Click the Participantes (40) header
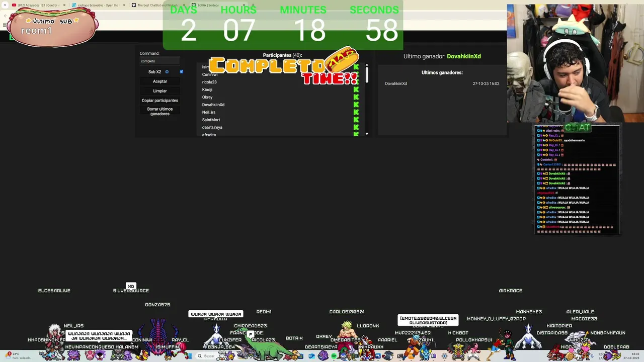This screenshot has height=362, width=644. coord(282,55)
